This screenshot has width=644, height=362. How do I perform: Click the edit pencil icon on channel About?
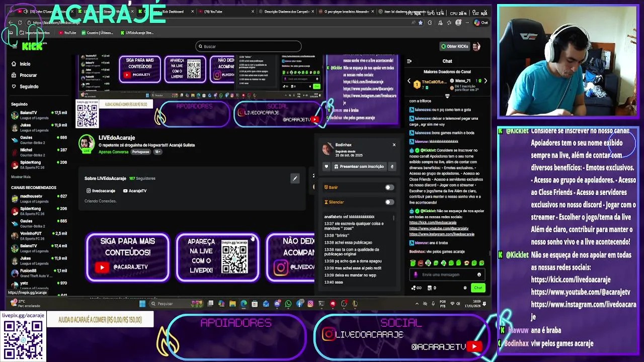coord(295,178)
